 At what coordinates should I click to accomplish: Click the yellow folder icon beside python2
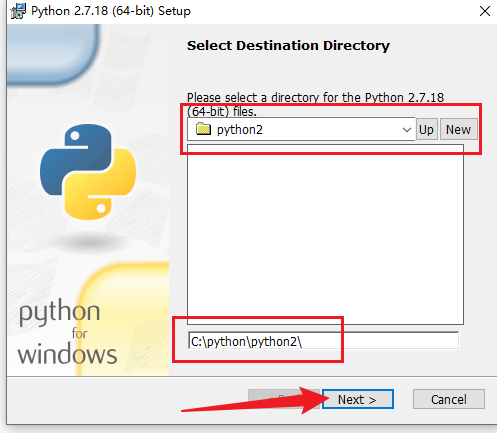pos(203,129)
